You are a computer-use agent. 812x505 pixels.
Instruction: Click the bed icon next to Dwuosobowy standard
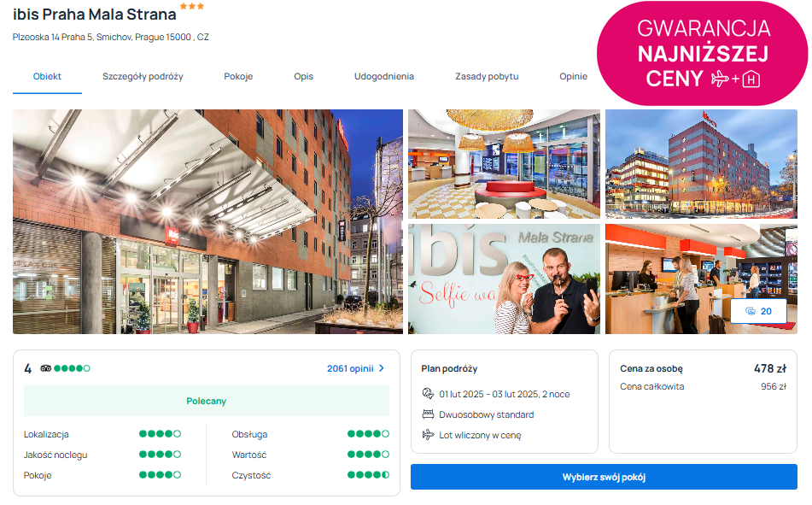[428, 414]
